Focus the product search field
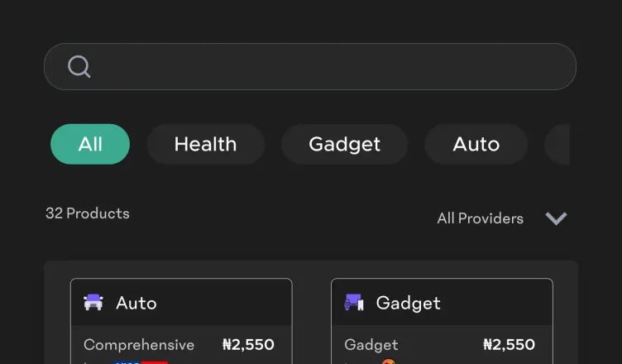 [331, 66]
